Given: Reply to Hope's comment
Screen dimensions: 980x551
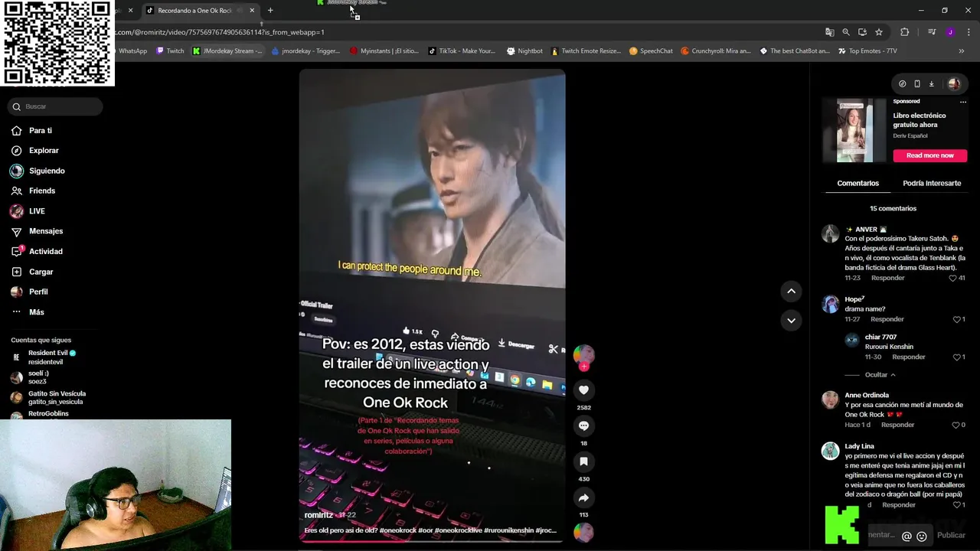Looking at the screenshot, I should 887,319.
